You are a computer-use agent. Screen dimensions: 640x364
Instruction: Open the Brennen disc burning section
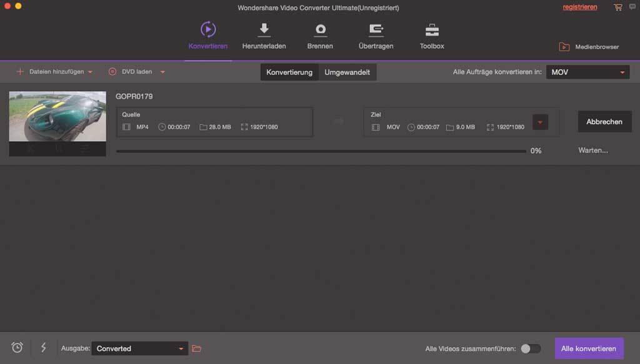tap(320, 36)
